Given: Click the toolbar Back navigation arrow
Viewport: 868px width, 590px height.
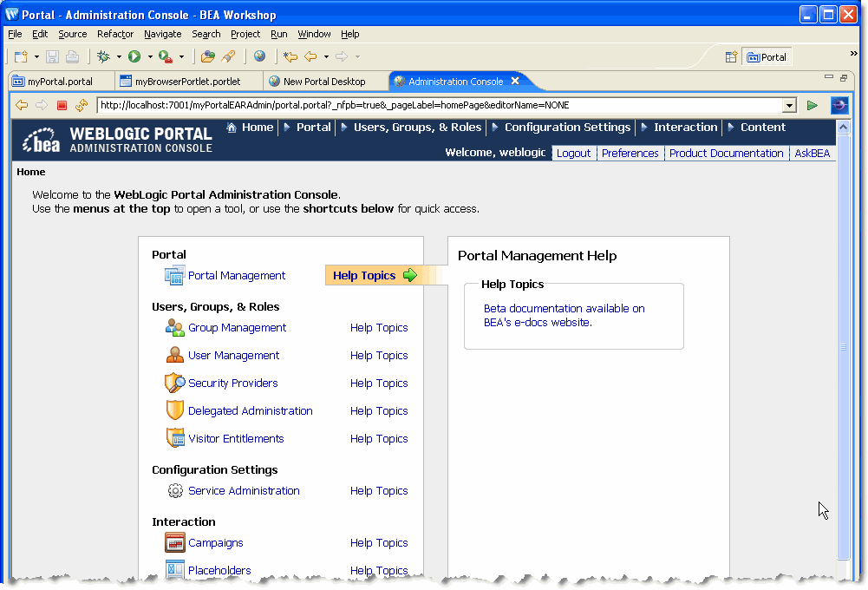Looking at the screenshot, I should click(310, 56).
